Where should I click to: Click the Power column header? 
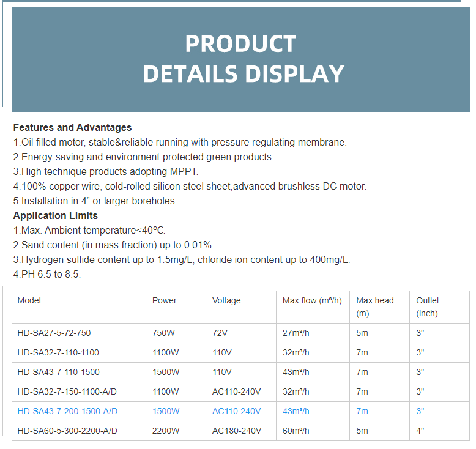[x=165, y=300]
